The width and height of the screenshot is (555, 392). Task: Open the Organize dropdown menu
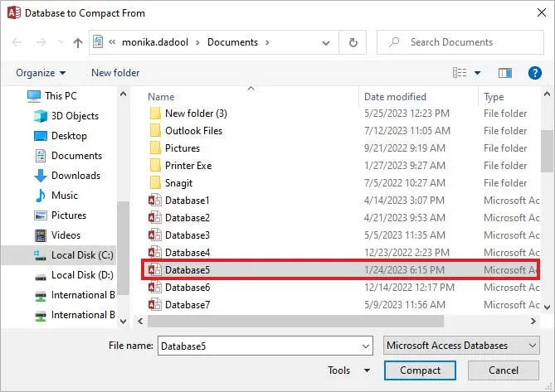(x=41, y=73)
